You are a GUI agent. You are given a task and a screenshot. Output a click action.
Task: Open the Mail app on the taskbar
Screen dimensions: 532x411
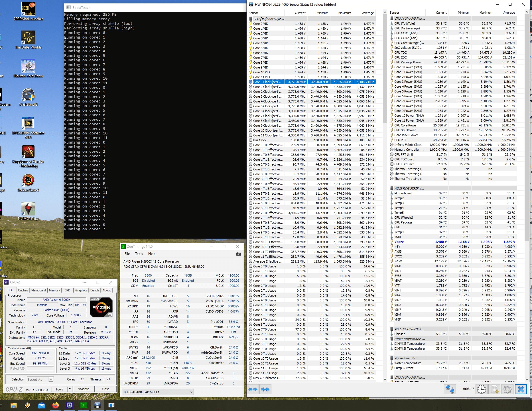click(x=41, y=405)
